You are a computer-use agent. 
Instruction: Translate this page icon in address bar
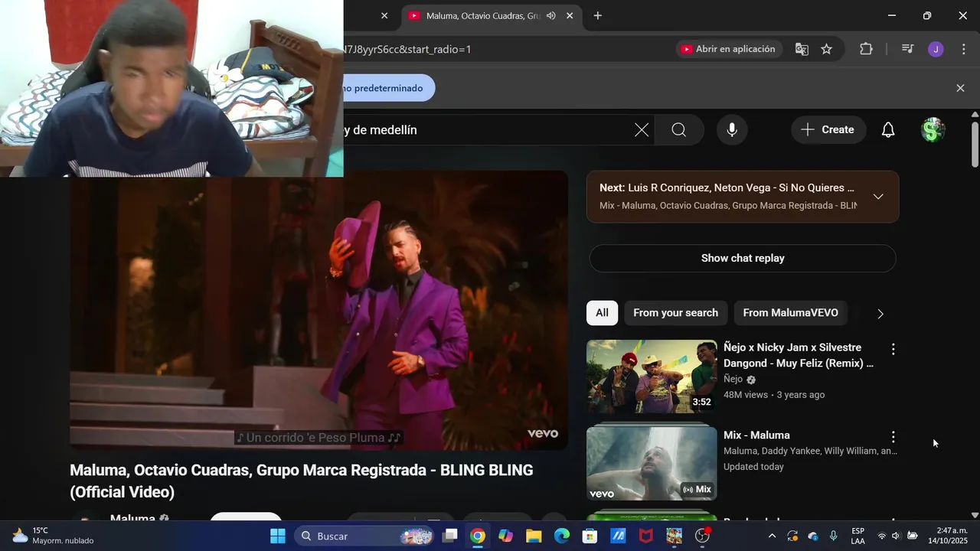802,49
